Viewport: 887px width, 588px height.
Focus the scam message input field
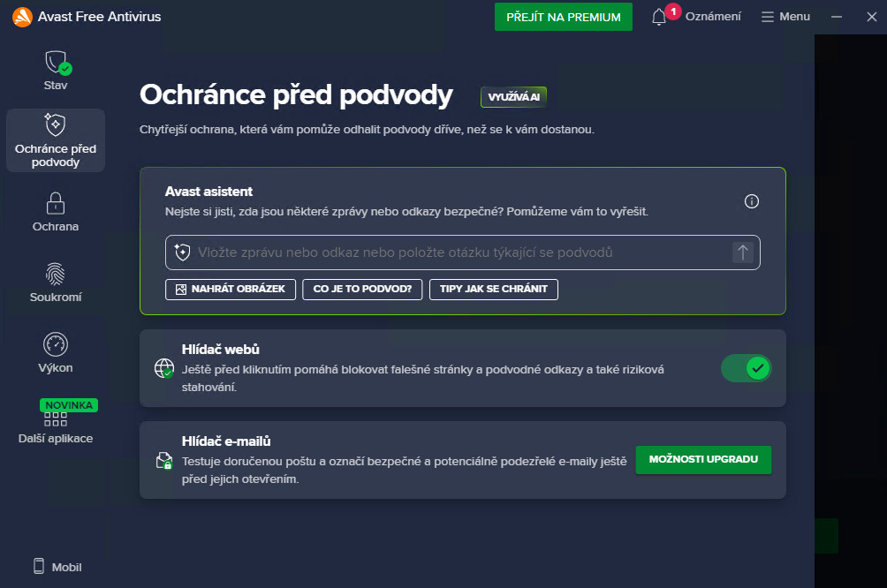point(462,253)
